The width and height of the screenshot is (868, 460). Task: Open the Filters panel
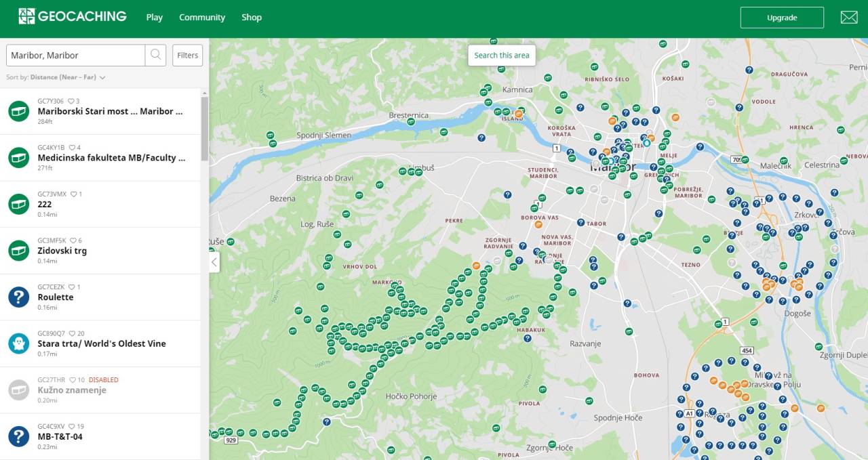pyautogui.click(x=188, y=56)
